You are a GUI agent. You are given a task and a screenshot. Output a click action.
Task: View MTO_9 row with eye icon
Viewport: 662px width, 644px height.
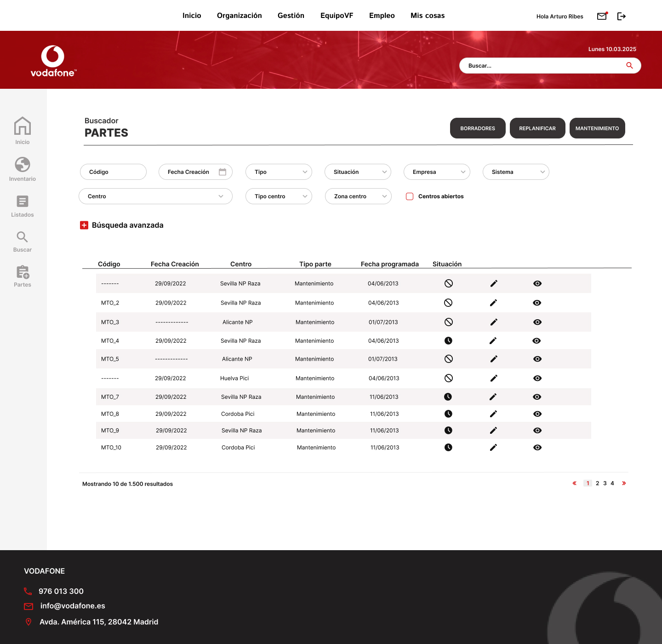[537, 431]
